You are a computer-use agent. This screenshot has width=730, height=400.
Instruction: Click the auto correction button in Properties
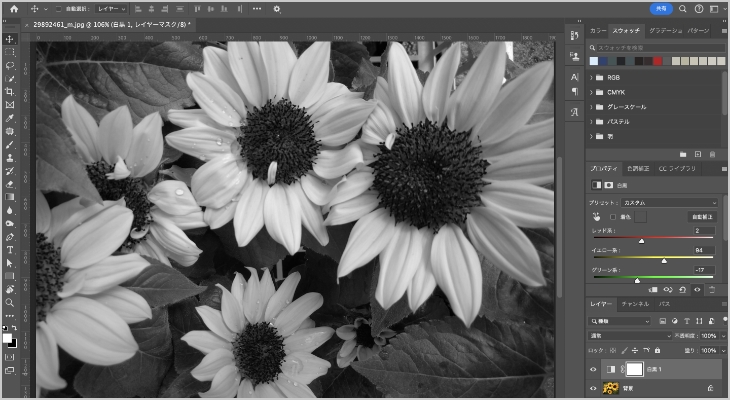(x=702, y=217)
